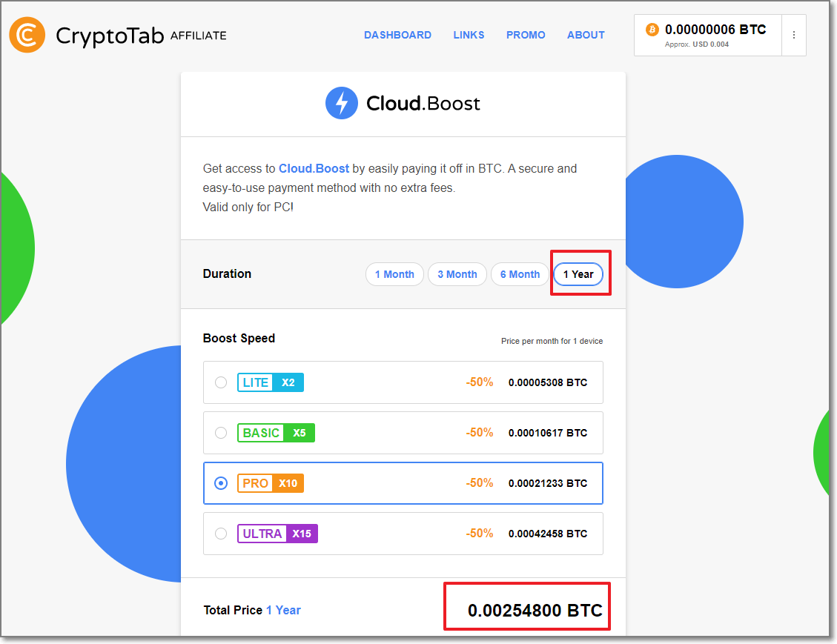The image size is (837, 644).
Task: Click the Price per month for 1 device note
Action: click(552, 341)
